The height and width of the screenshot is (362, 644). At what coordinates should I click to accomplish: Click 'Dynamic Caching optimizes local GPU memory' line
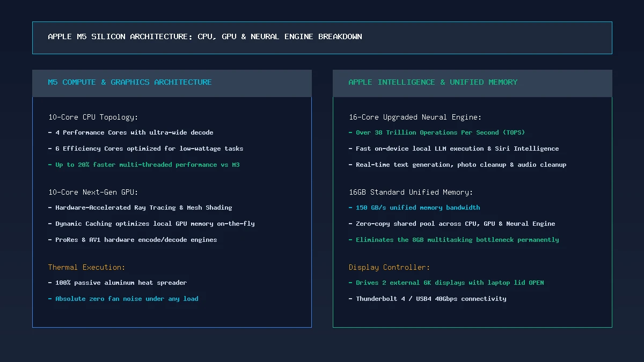pos(151,224)
